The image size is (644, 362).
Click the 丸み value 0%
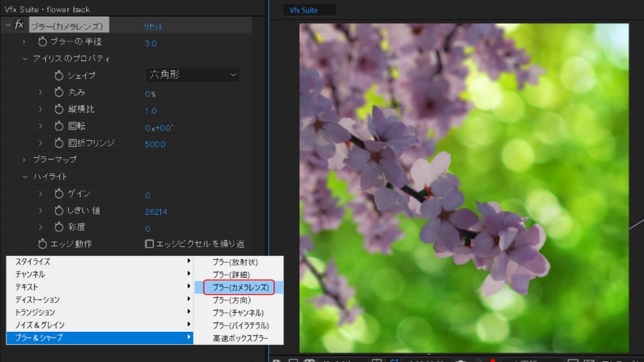(x=150, y=94)
